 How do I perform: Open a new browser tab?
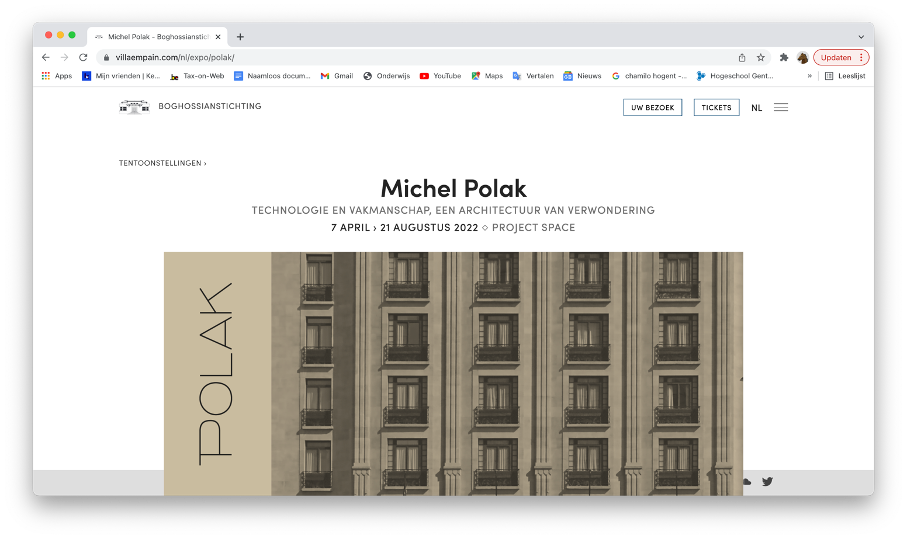click(x=240, y=36)
